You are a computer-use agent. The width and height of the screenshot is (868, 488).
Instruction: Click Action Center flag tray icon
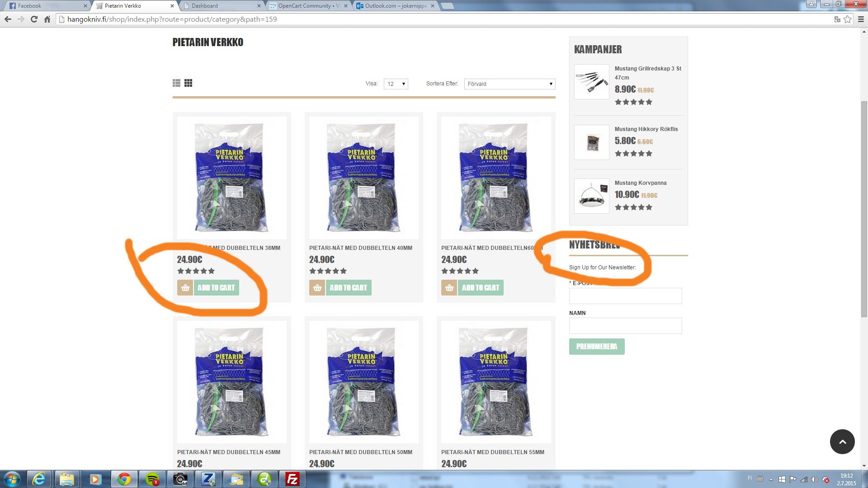click(793, 479)
